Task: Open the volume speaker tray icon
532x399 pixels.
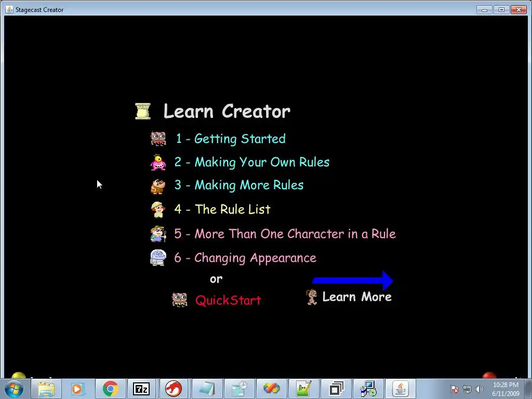Action: click(x=480, y=389)
